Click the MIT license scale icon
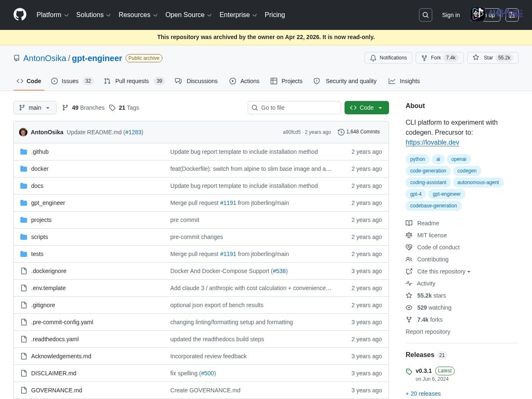532x399 pixels. pos(409,235)
